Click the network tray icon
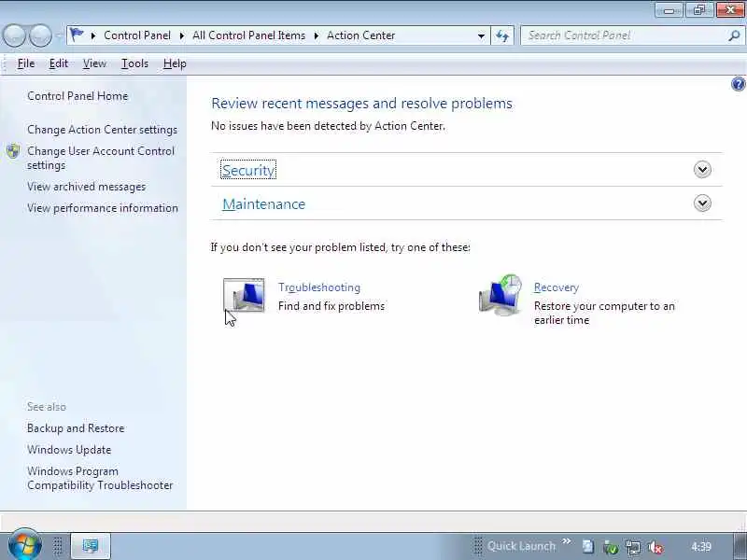The height and width of the screenshot is (560, 747). tap(633, 547)
